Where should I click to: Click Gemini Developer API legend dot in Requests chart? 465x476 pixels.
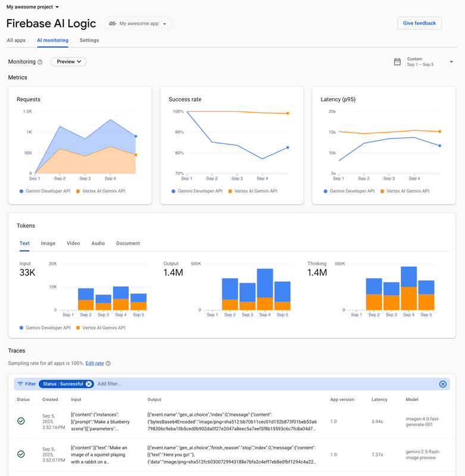pos(21,191)
